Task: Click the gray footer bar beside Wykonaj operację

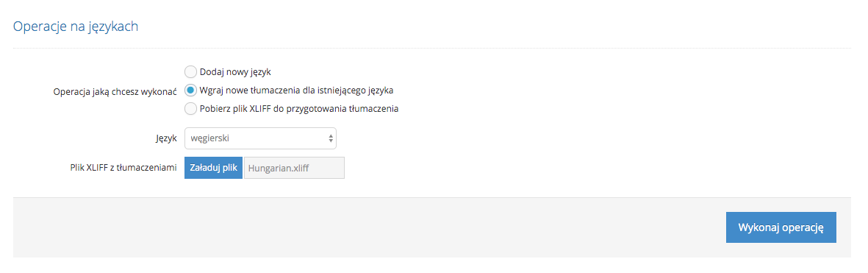Action: click(365, 227)
